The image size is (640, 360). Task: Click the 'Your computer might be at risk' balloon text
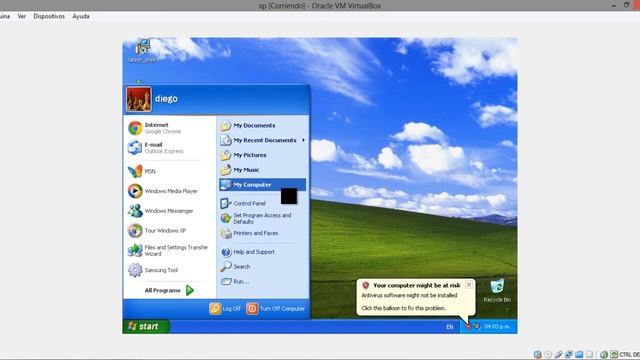coord(417,285)
